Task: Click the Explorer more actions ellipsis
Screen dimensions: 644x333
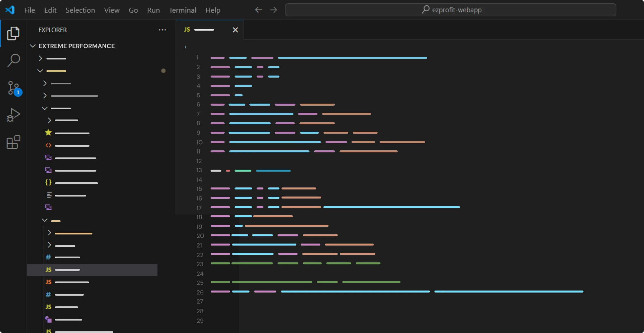Action: [162, 30]
